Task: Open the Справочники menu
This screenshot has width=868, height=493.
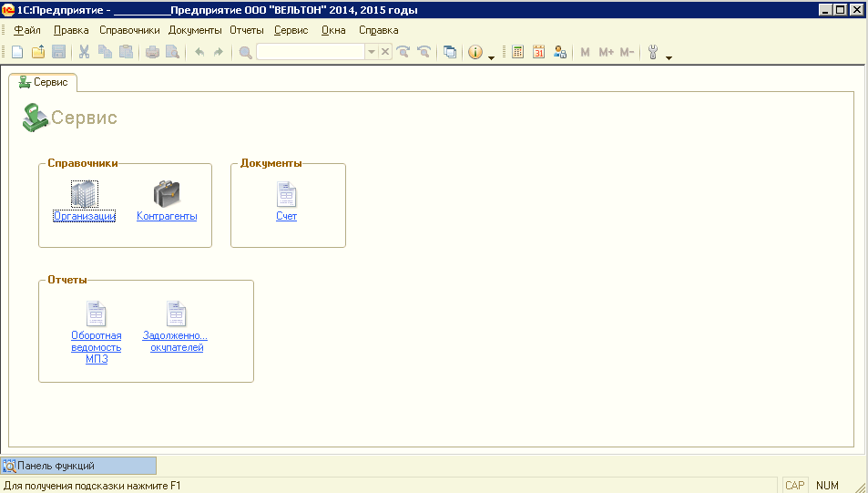Action: 129,30
